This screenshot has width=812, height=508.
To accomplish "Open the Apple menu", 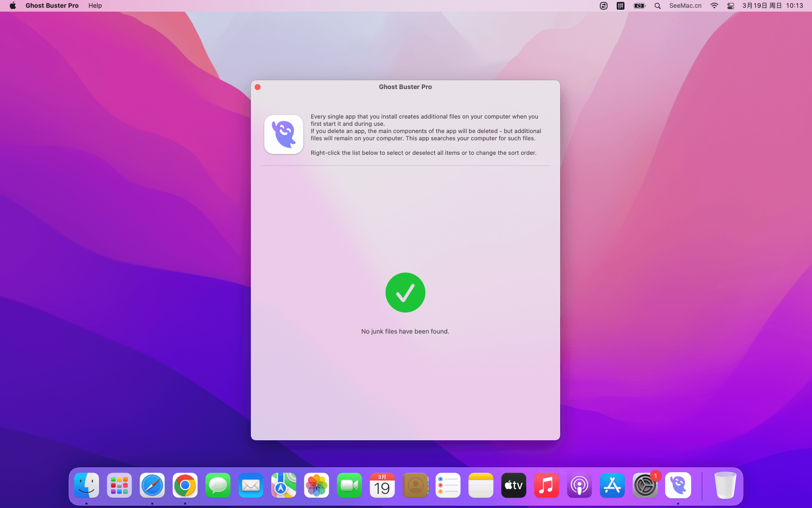I will point(13,6).
